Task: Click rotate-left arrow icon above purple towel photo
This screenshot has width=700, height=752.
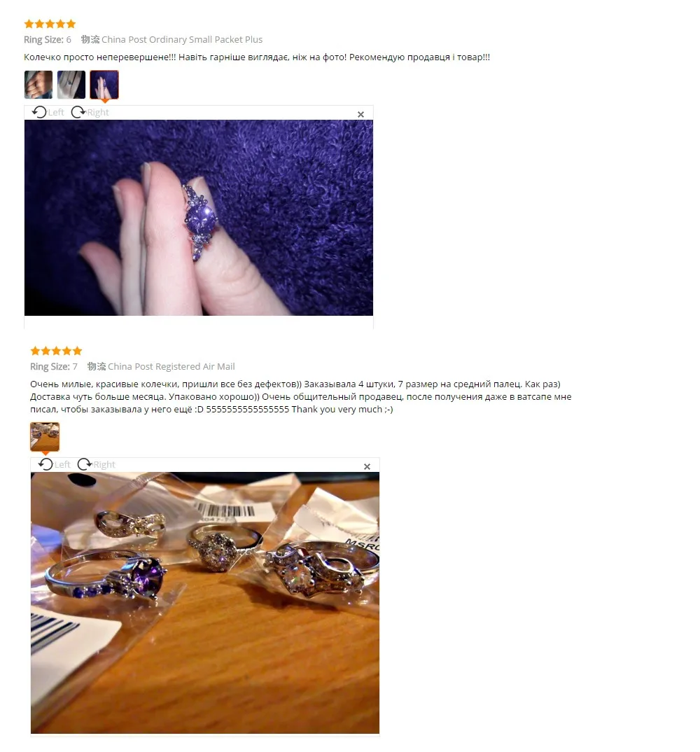Action: tap(39, 112)
